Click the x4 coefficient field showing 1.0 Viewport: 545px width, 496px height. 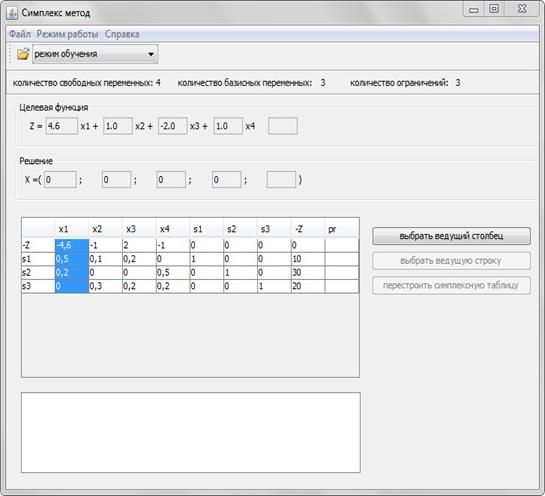[228, 126]
